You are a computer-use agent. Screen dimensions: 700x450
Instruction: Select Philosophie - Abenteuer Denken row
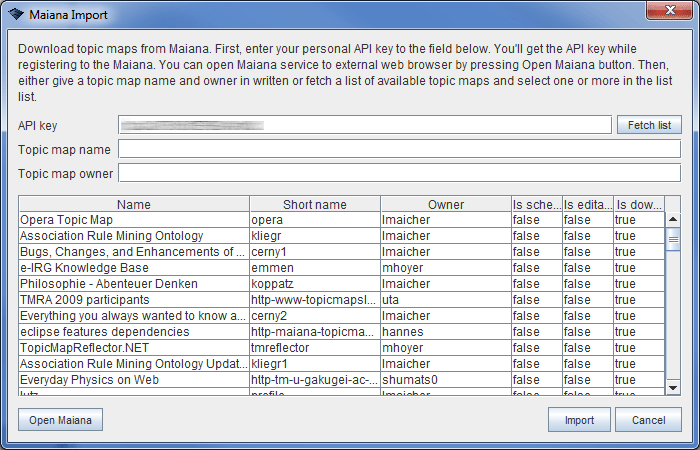coord(133,284)
